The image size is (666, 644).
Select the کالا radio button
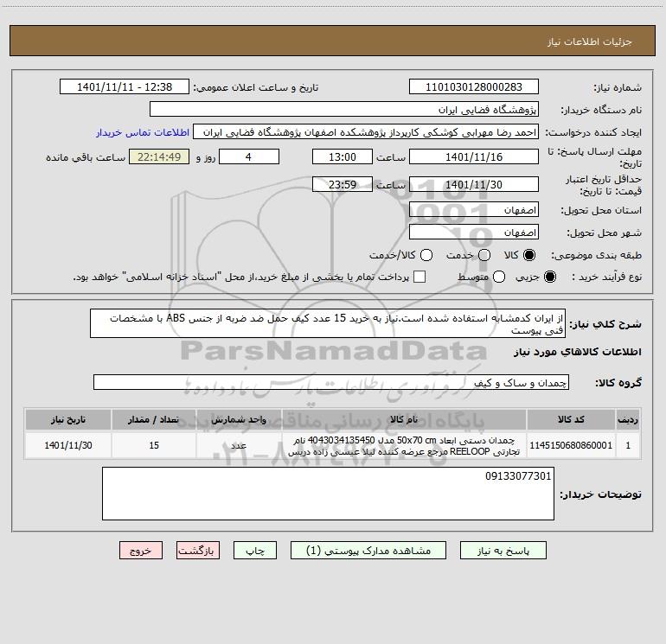pyautogui.click(x=529, y=255)
